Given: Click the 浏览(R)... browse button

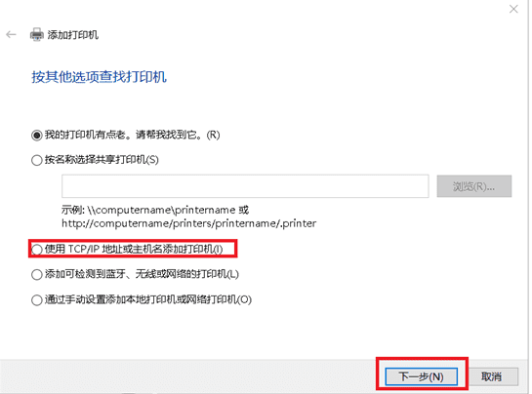Looking at the screenshot, I should (x=474, y=186).
